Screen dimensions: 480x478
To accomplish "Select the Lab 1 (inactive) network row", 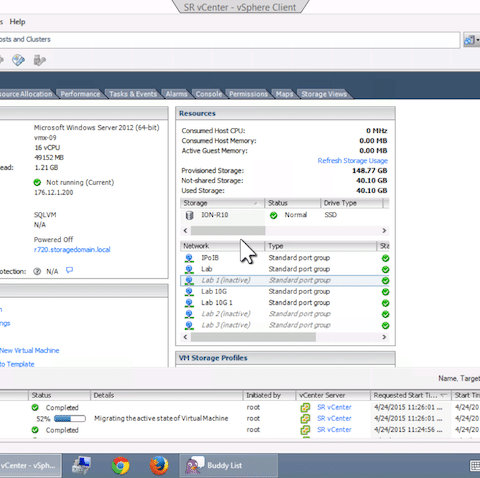I will tap(285, 280).
